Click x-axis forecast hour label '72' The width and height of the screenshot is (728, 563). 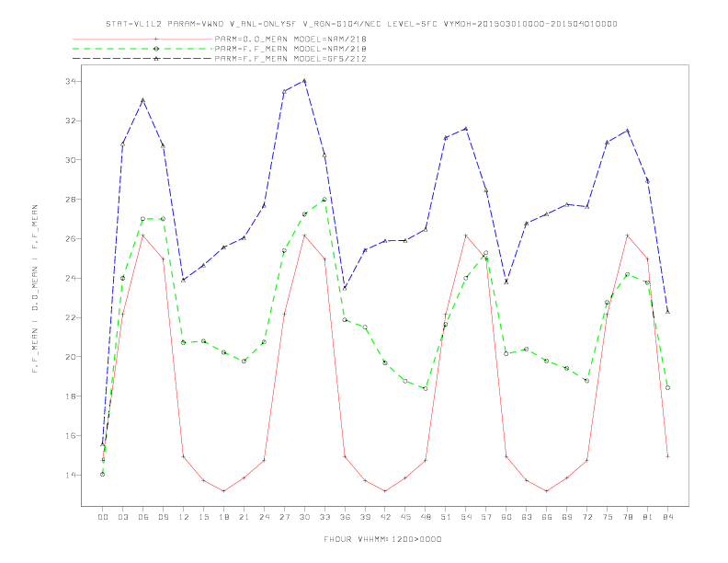click(586, 517)
